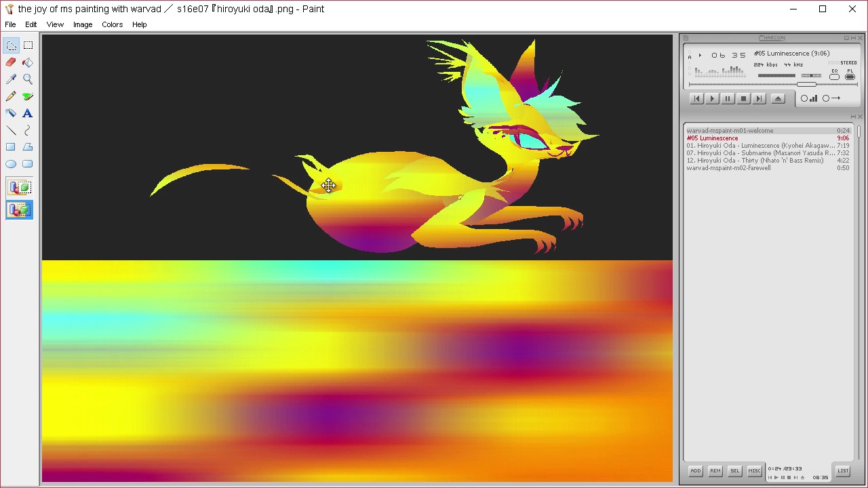Toggle repeat arrow in the music player
Screen dimensions: 868x488
pos(831,98)
